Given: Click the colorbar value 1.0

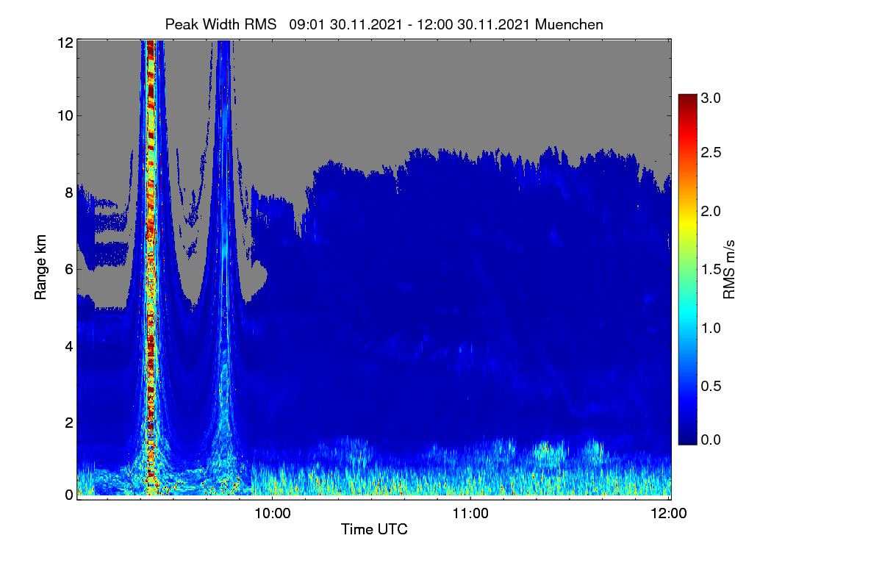Looking at the screenshot, I should [711, 327].
